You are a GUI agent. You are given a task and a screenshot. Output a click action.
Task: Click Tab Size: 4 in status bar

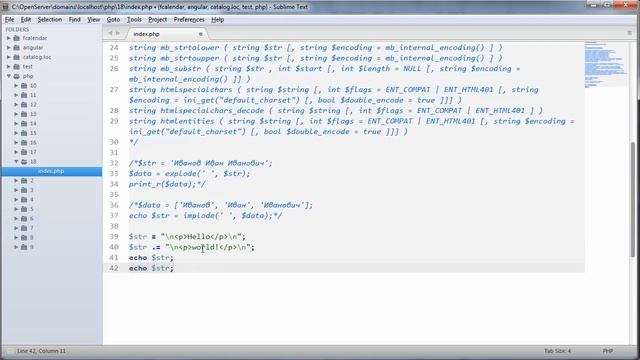tap(557, 351)
